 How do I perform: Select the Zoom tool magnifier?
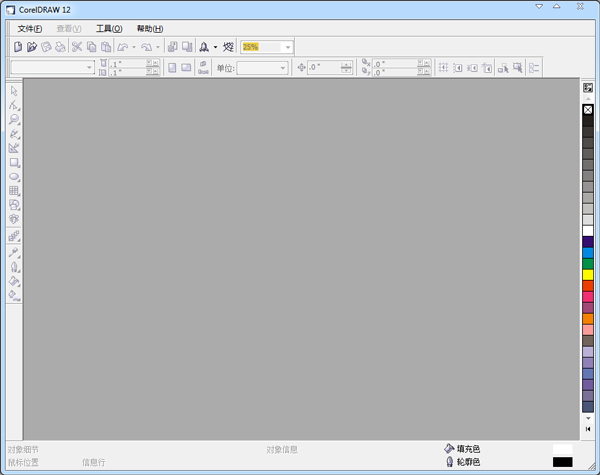14,119
